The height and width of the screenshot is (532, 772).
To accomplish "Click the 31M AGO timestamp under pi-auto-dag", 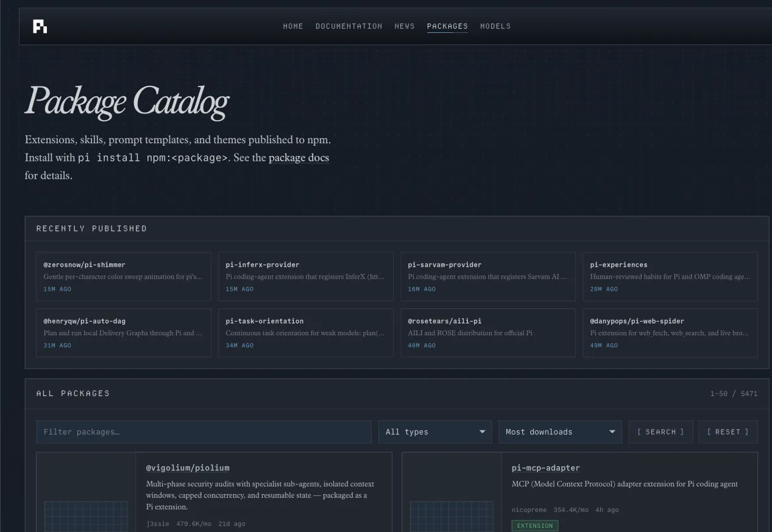I will point(57,345).
